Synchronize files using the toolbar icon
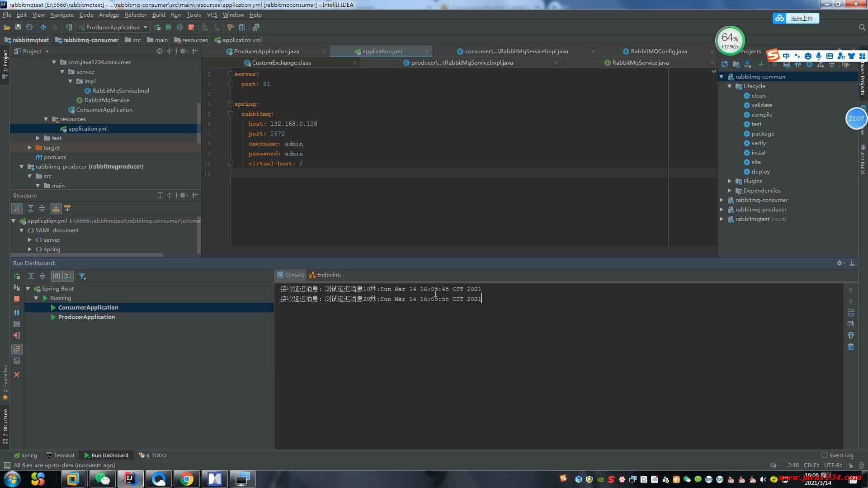 pyautogui.click(x=29, y=28)
